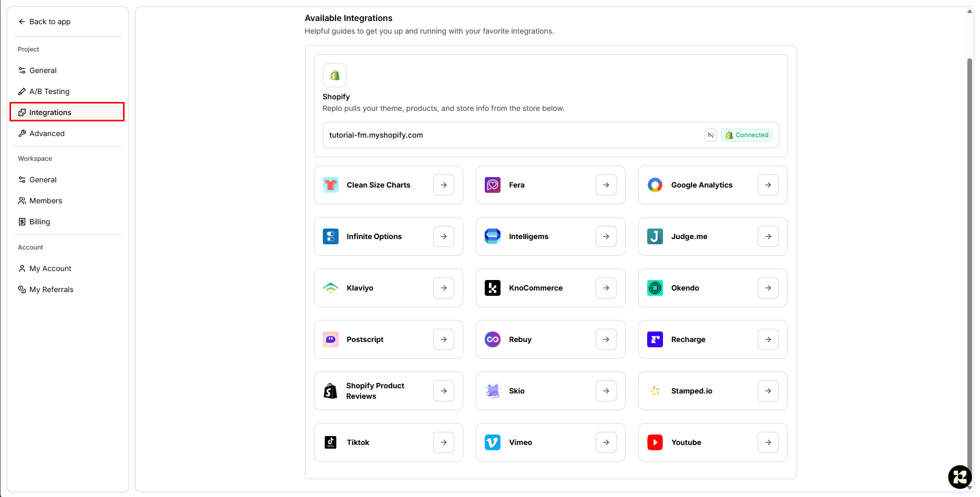The image size is (980, 497).
Task: Open the Billing page
Action: tap(67, 222)
